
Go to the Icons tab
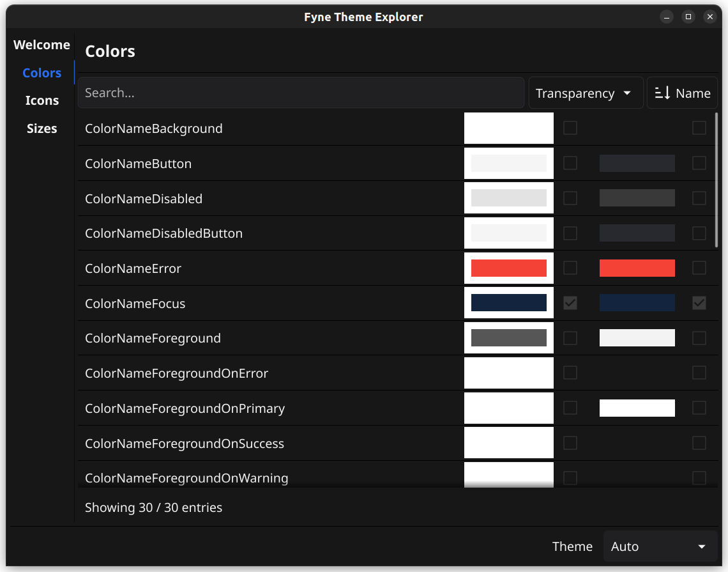42,100
